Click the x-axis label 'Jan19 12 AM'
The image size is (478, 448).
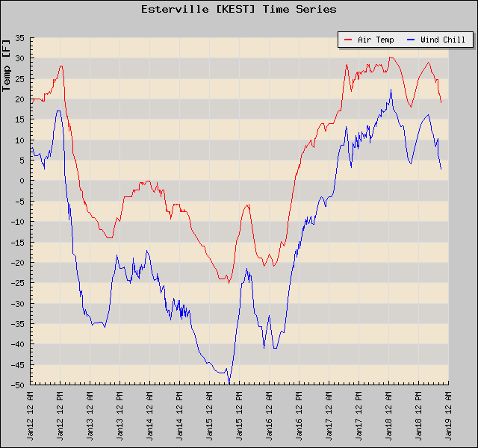tap(448, 417)
